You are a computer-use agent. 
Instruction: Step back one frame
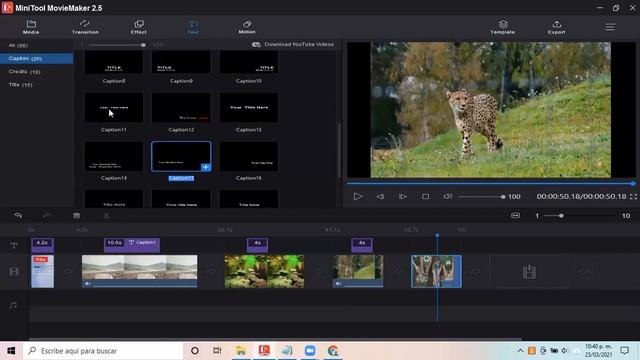coord(380,196)
